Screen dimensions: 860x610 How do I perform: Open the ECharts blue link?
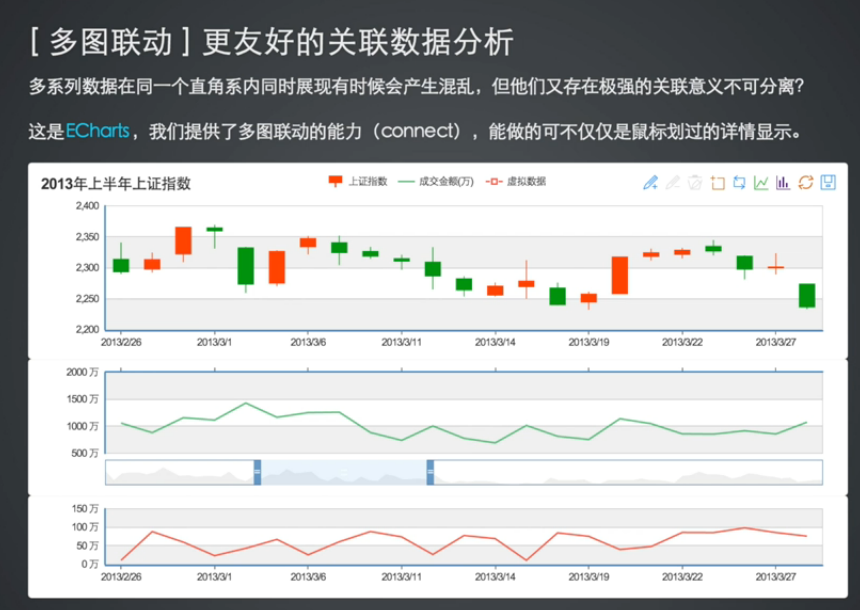pos(97,131)
